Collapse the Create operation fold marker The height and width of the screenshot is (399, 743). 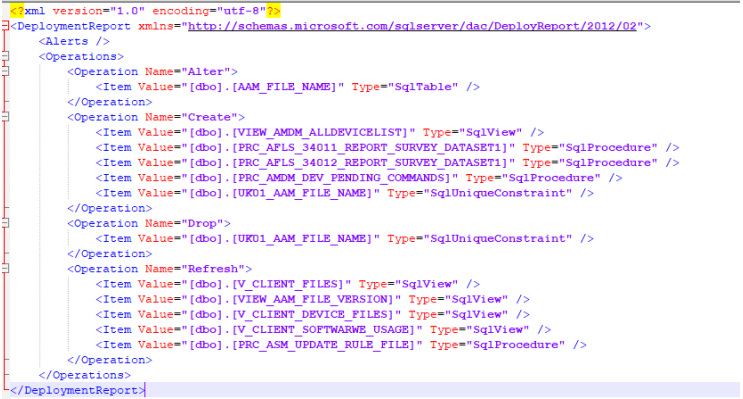point(5,117)
